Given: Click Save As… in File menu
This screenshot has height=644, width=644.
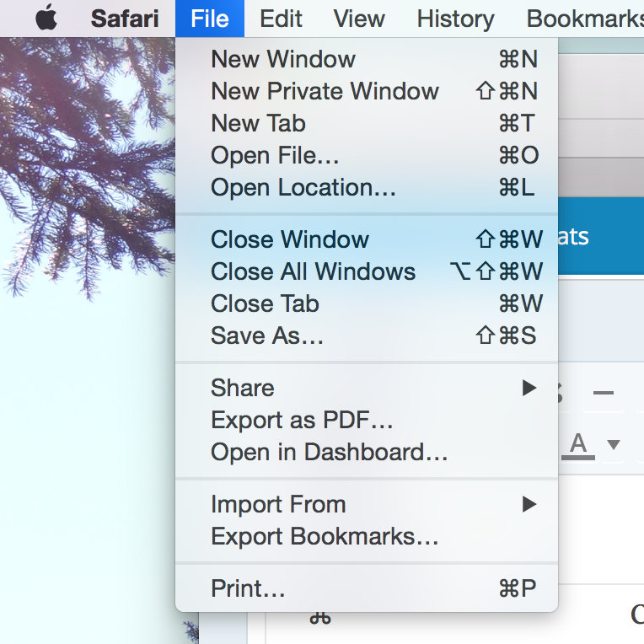Looking at the screenshot, I should point(267,335).
